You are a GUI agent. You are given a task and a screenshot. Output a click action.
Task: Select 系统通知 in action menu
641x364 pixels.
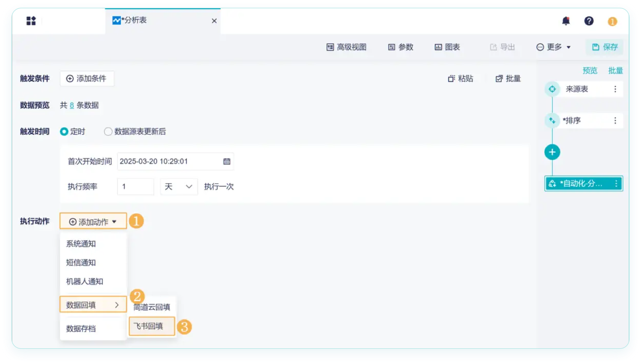tap(81, 244)
